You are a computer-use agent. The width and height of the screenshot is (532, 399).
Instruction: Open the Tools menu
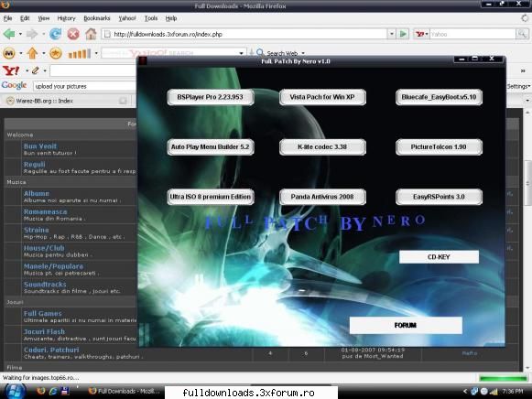[151, 18]
